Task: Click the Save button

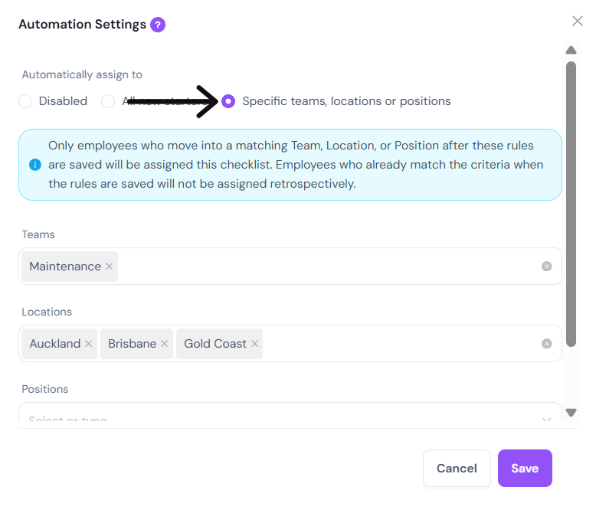Action: coord(525,468)
